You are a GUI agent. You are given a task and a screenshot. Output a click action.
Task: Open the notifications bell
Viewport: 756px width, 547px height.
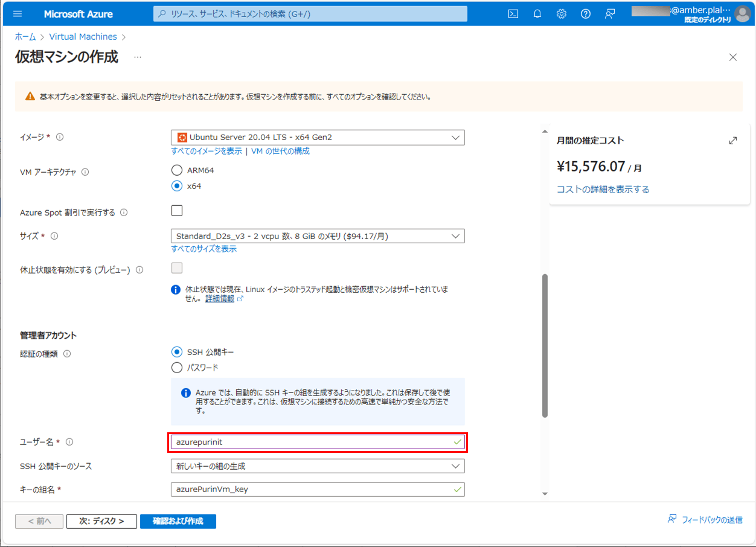click(x=537, y=14)
